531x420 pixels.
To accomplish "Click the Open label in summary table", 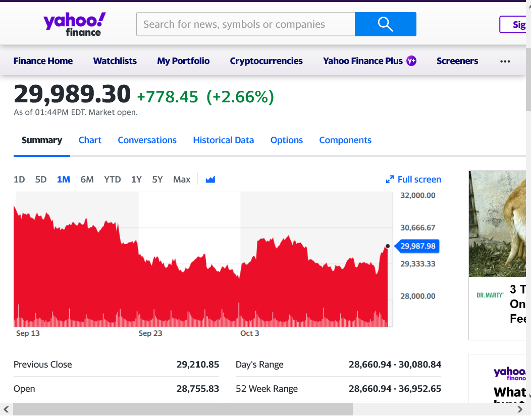I will pos(24,389).
